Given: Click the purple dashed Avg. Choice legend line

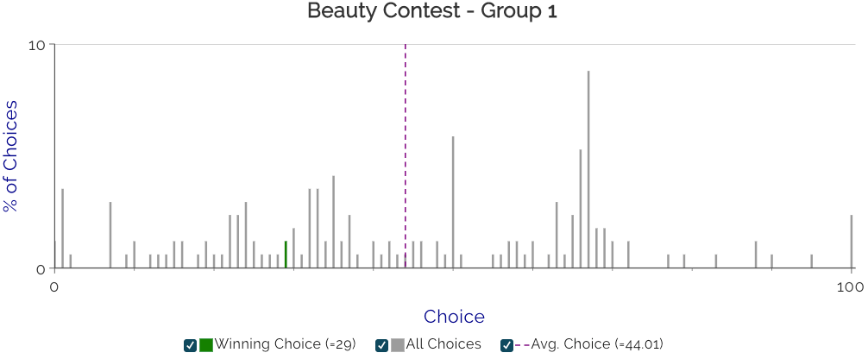Looking at the screenshot, I should (x=522, y=345).
